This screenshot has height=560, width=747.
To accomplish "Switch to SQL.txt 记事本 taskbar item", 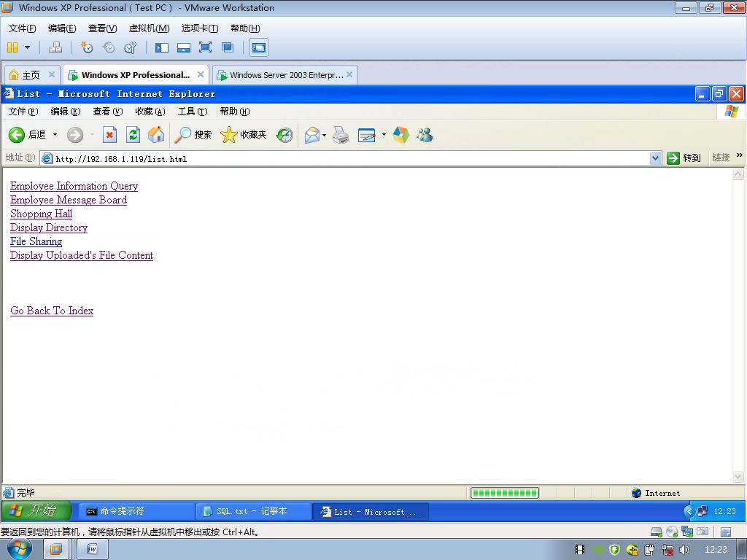I will click(252, 511).
